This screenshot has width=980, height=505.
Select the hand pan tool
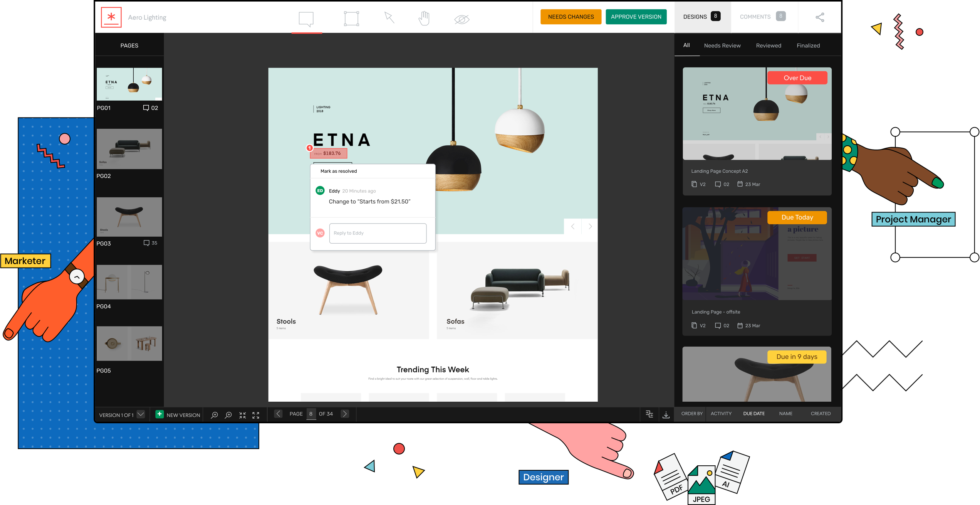[x=424, y=18]
